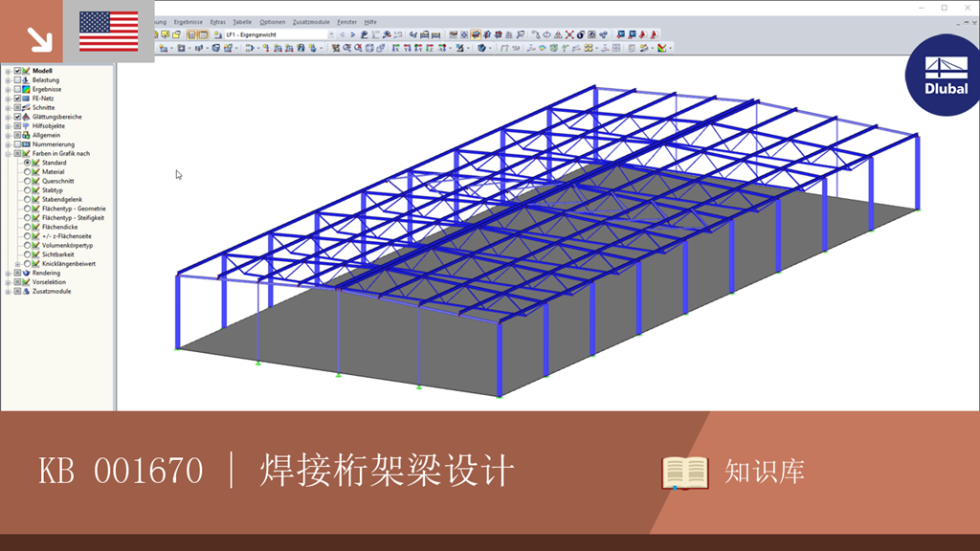The width and height of the screenshot is (980, 551).
Task: Expand the Modell tree node
Action: pyautogui.click(x=8, y=71)
